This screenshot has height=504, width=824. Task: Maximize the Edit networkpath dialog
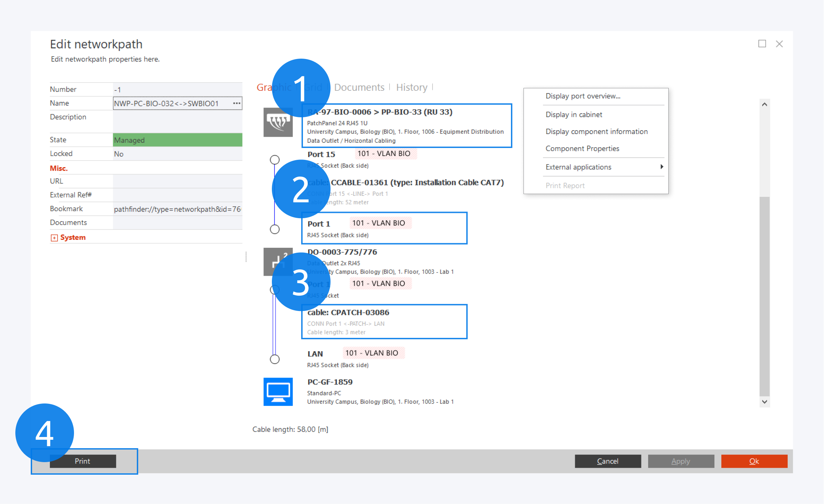[x=762, y=44]
